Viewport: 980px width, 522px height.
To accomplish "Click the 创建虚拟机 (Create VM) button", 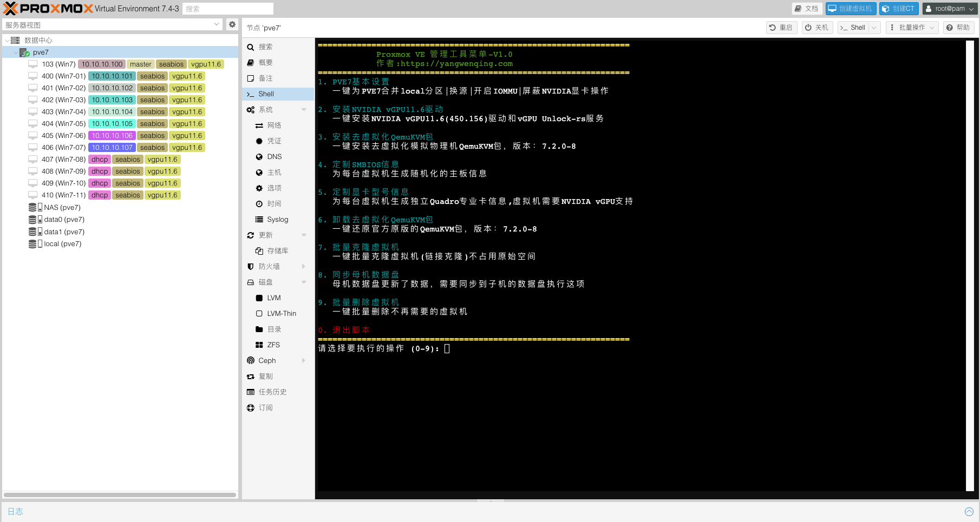I will click(851, 9).
